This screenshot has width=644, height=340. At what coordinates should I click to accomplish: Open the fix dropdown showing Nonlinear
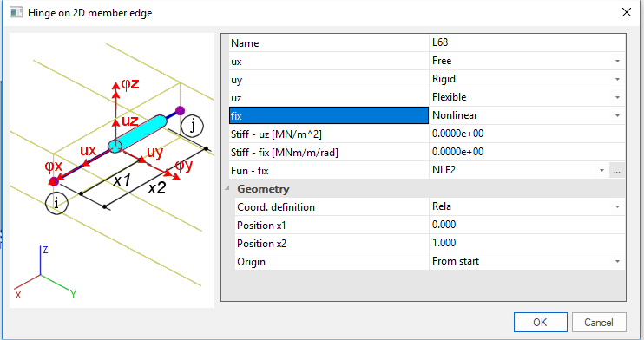(617, 116)
